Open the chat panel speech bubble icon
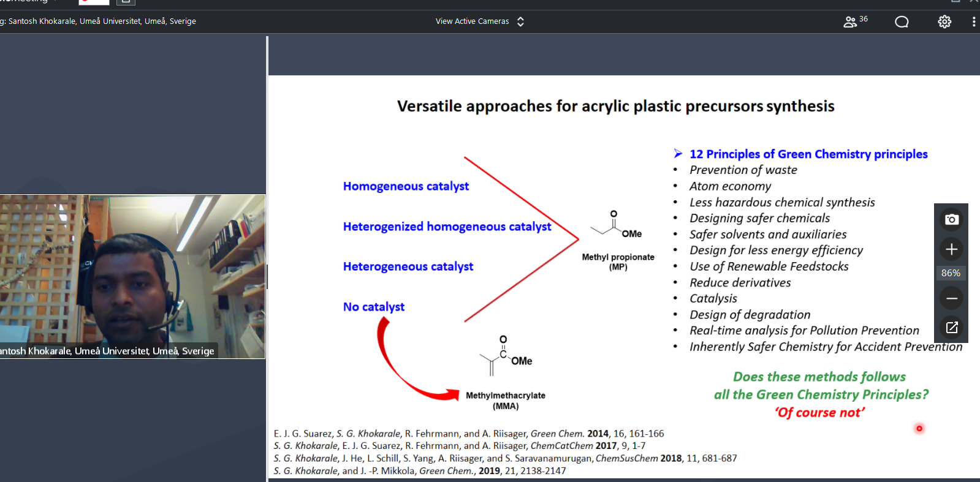The width and height of the screenshot is (980, 482). click(x=902, y=22)
